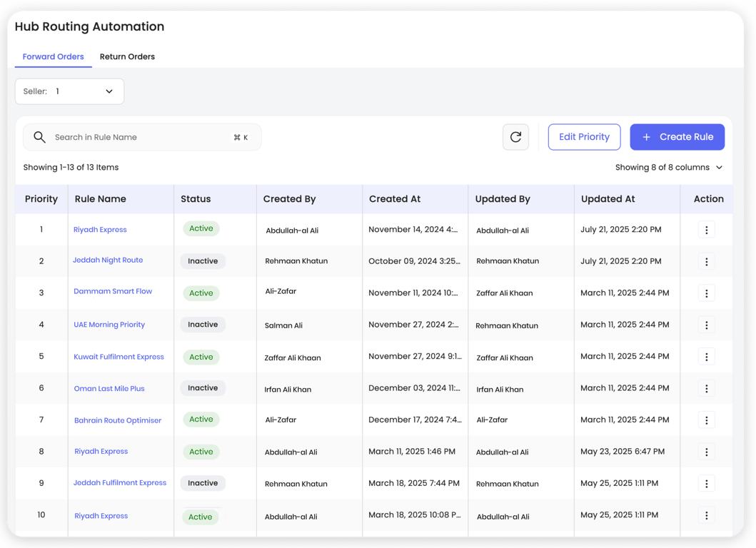Click 'March 11, 2025 1:46 PM' created date
This screenshot has width=756, height=548.
412,452
